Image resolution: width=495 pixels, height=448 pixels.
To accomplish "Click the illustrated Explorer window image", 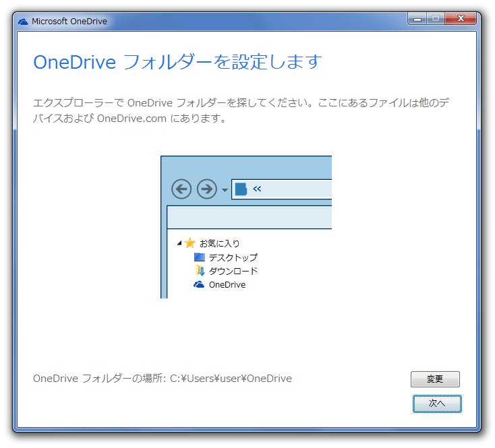I will (246, 227).
